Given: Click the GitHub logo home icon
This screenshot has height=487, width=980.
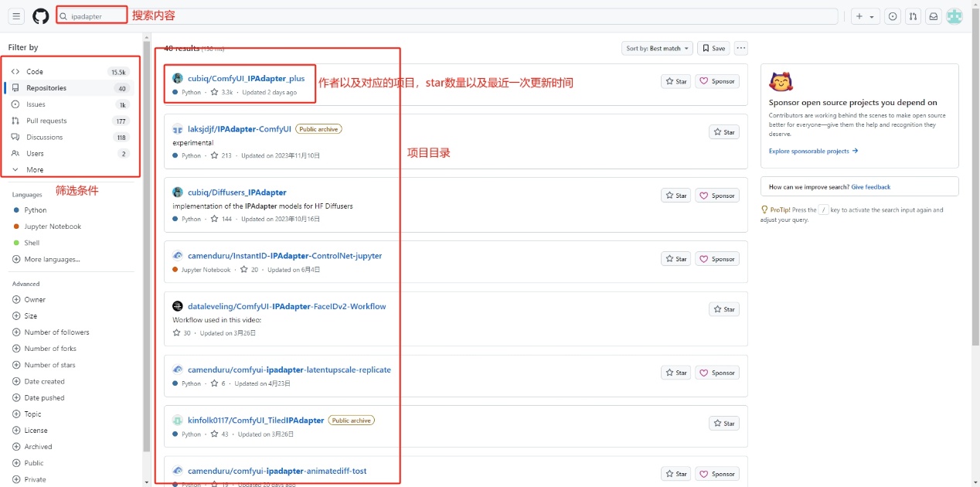Looking at the screenshot, I should 40,16.
